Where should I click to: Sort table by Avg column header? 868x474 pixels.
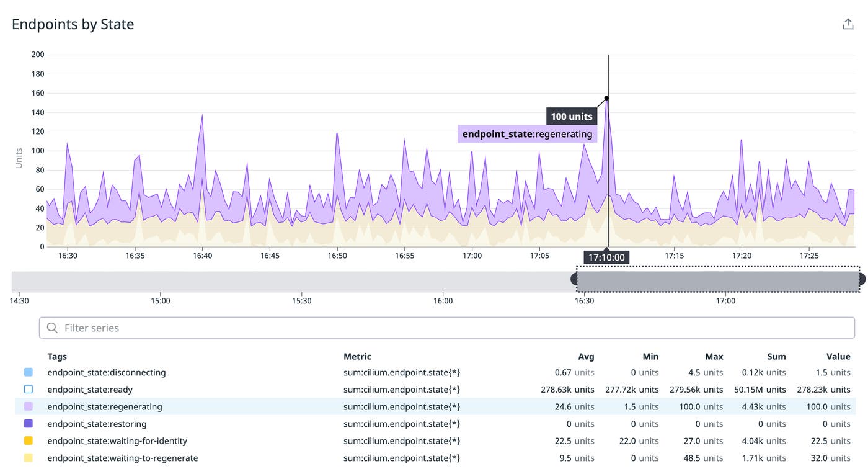click(585, 356)
